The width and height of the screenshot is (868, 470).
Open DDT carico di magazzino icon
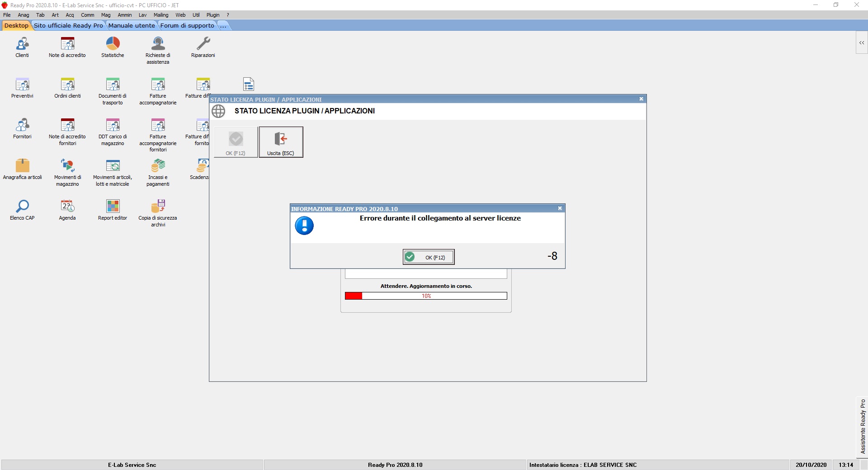[113, 132]
